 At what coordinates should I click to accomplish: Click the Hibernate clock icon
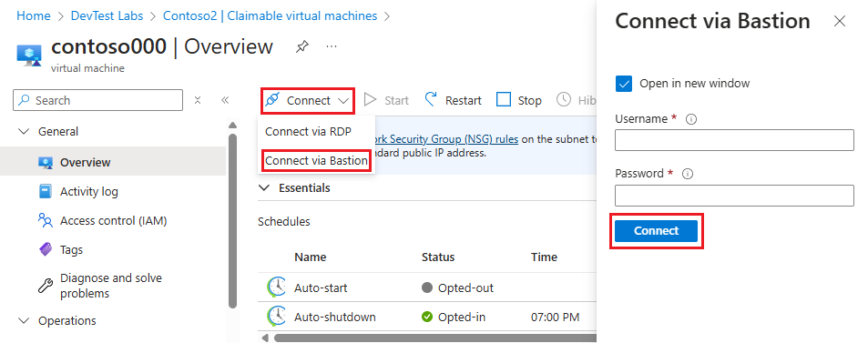pos(564,99)
